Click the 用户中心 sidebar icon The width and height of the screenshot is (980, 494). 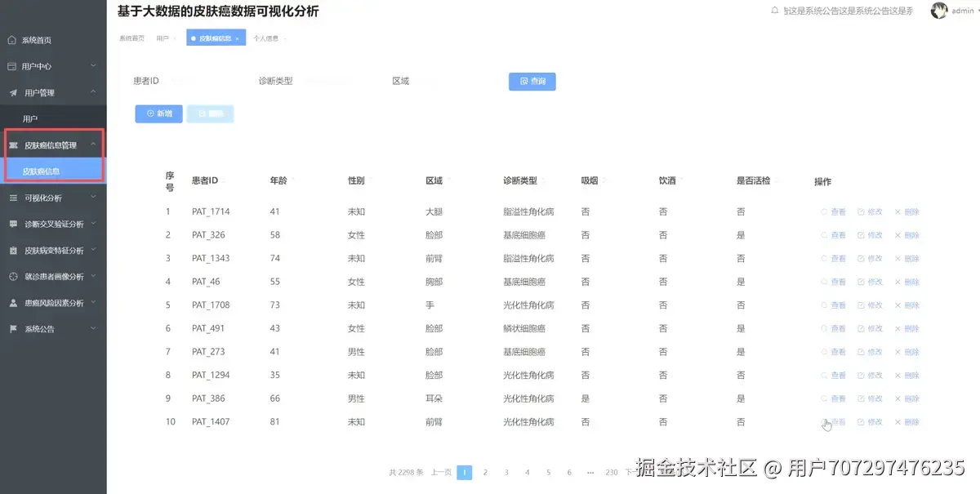coord(12,65)
